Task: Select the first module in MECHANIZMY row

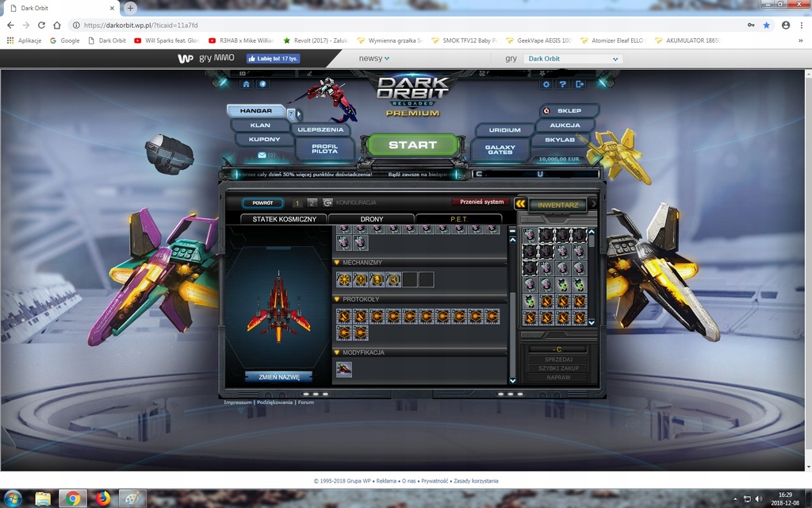Action: 344,280
